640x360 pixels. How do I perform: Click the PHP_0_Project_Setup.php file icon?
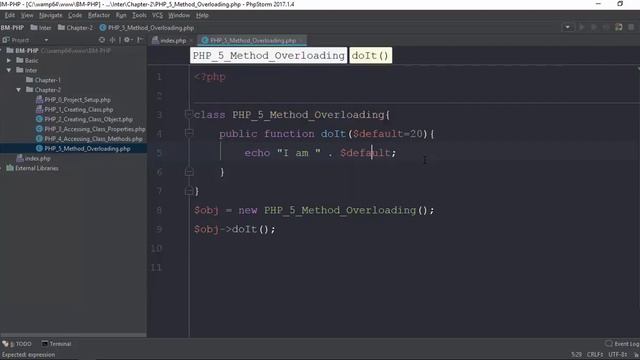point(39,100)
